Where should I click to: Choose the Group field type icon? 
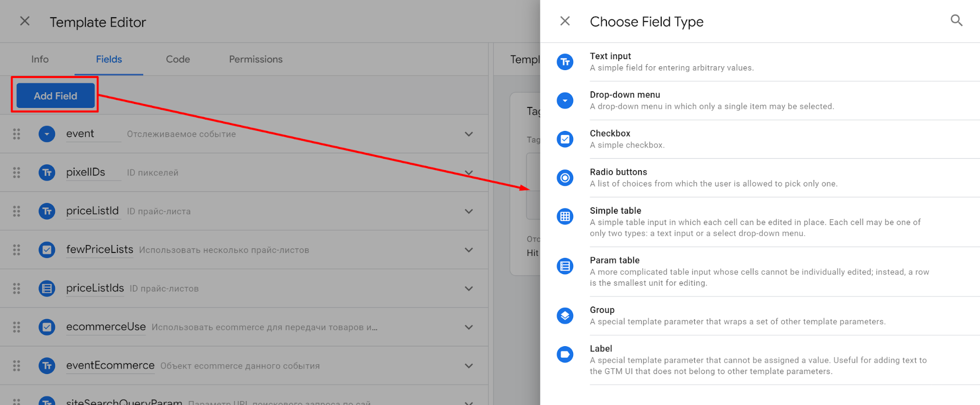[565, 315]
